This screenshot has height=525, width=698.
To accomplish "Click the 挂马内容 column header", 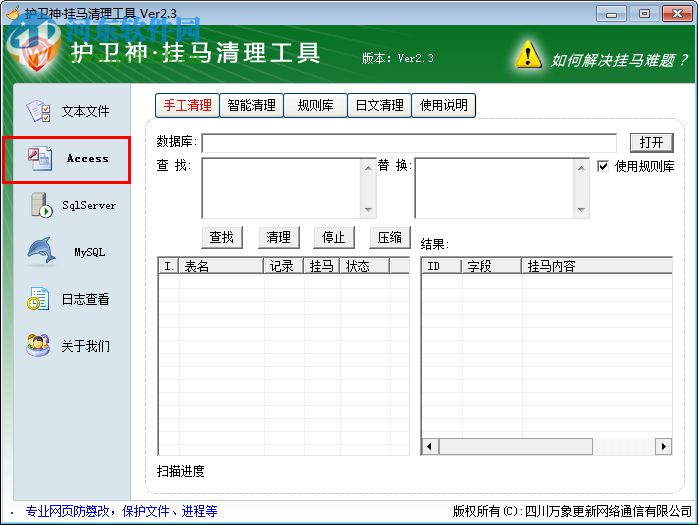I will pyautogui.click(x=597, y=266).
